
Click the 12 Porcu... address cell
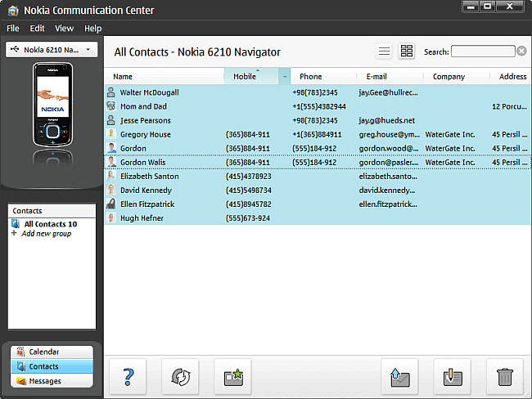click(x=509, y=106)
